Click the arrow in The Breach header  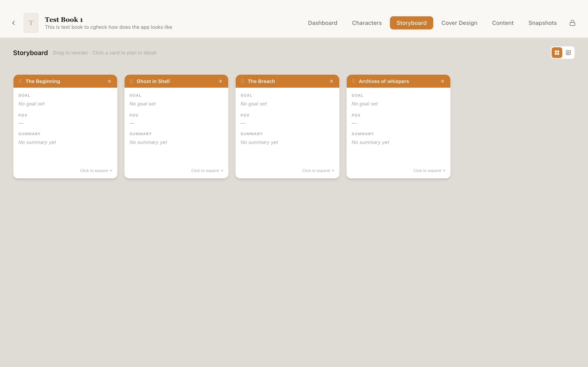331,81
